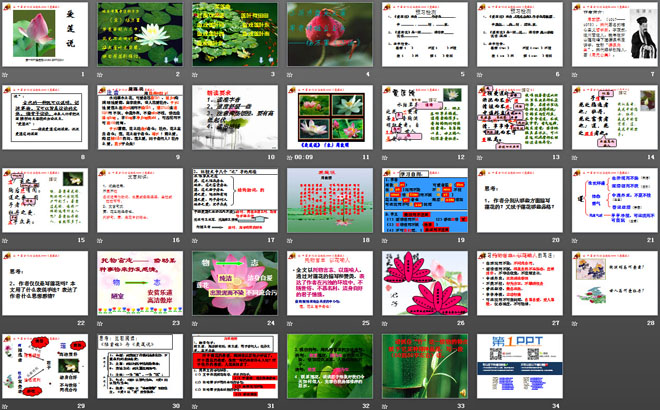Click the animation star under slide 17
The width and height of the screenshot is (660, 410).
click(195, 240)
